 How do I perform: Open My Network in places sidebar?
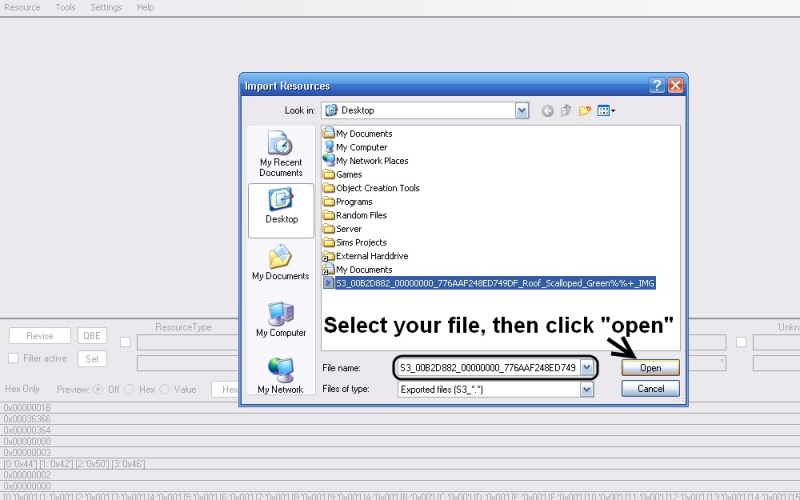280,376
